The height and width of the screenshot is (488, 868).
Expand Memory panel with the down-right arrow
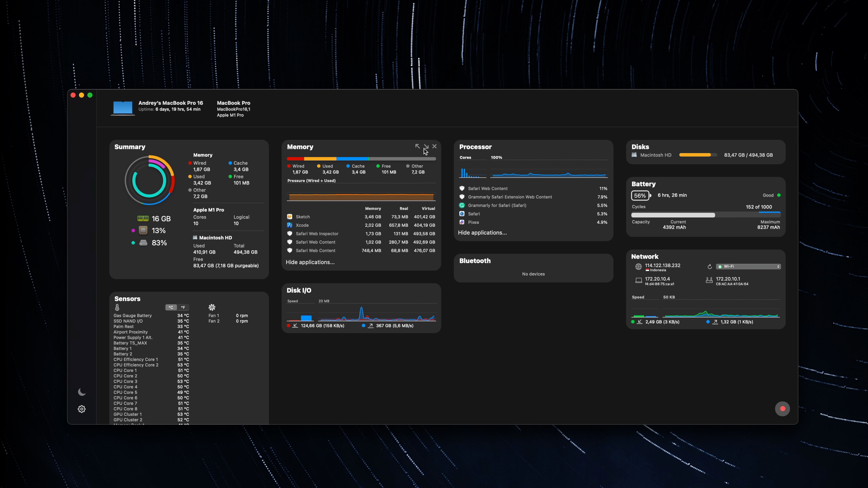pos(426,146)
